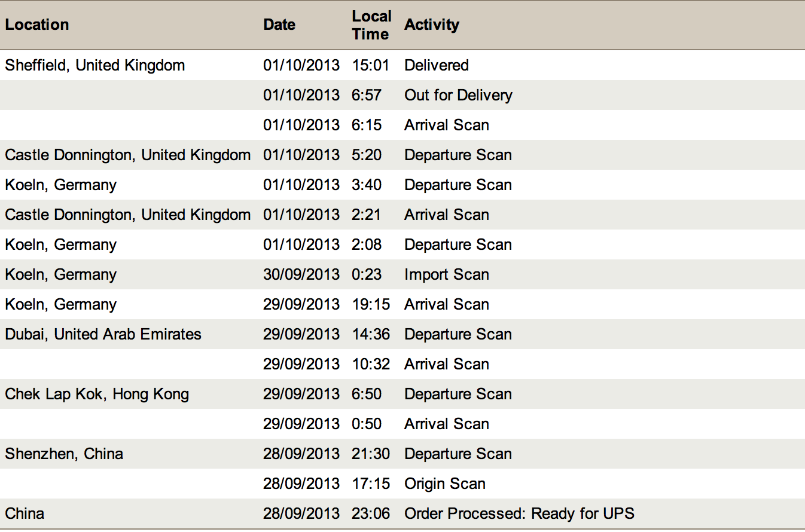Viewport: 805px width, 532px height.
Task: Click the Location column header
Action: pyautogui.click(x=37, y=25)
